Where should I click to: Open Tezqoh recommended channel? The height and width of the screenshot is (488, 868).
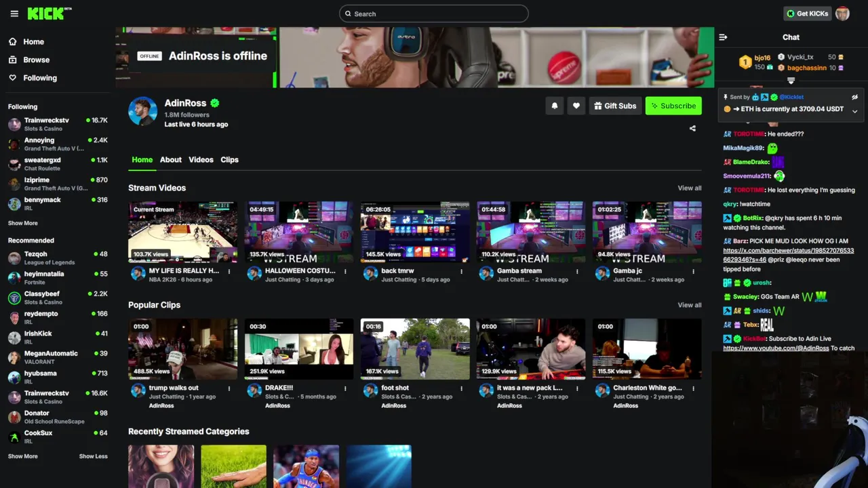(58, 258)
